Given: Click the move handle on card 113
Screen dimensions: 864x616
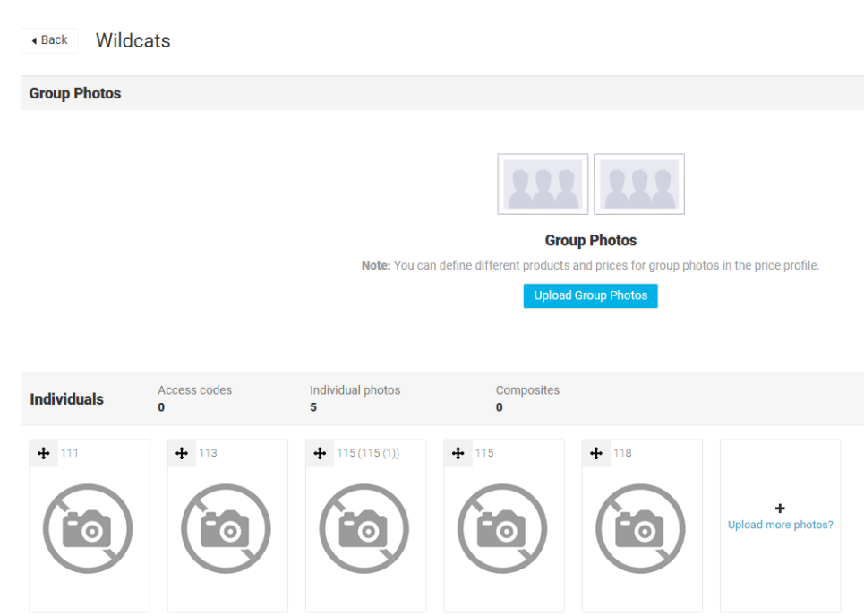Looking at the screenshot, I should click(182, 453).
